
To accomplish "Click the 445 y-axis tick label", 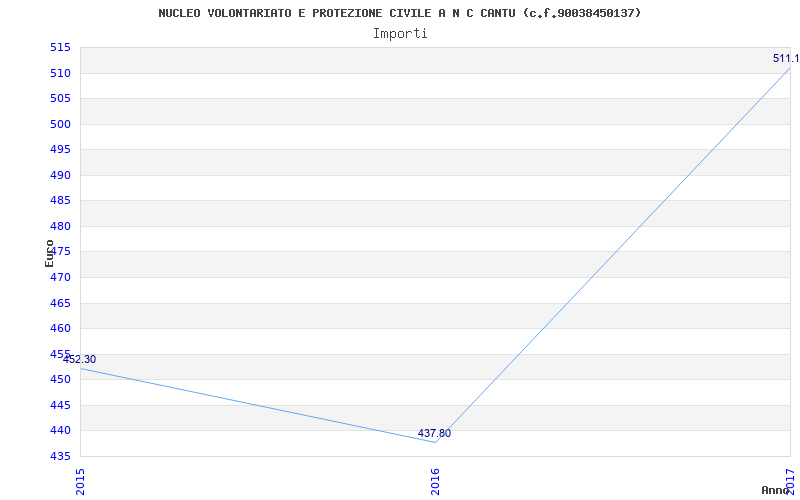I will point(60,405).
